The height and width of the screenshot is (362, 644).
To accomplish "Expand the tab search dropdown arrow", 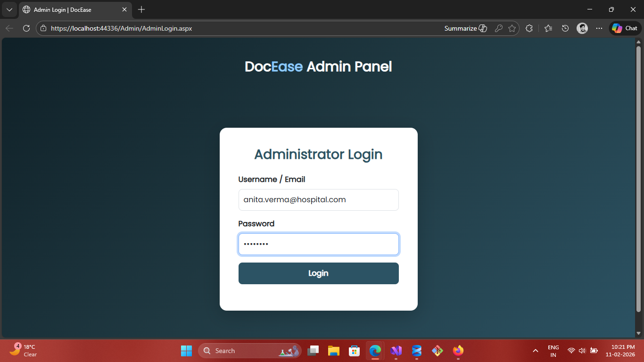I will (9, 9).
